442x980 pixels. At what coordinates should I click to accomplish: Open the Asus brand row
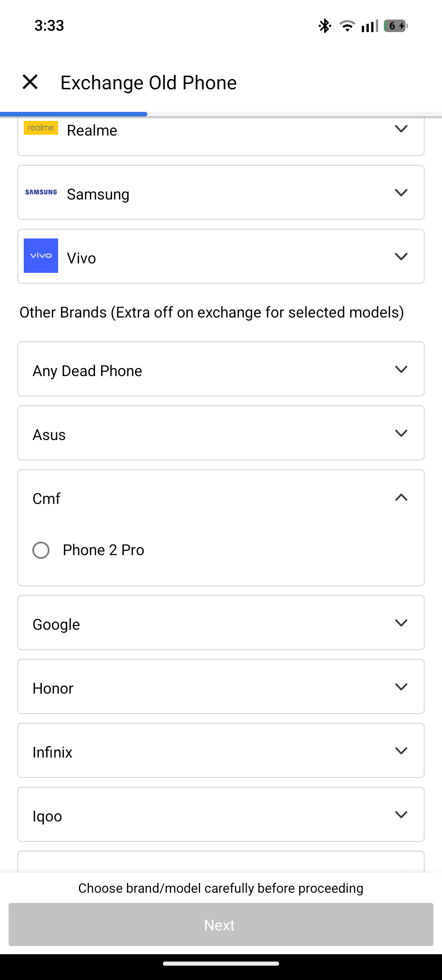(221, 433)
